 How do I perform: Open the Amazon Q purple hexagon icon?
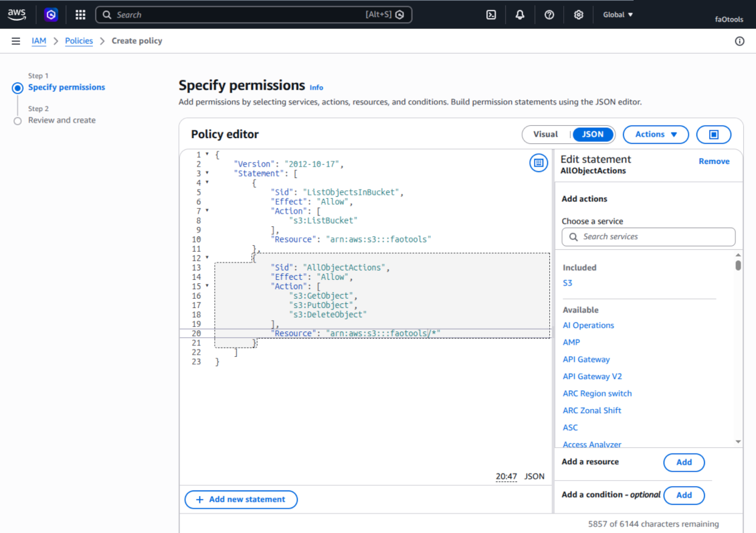pos(51,15)
